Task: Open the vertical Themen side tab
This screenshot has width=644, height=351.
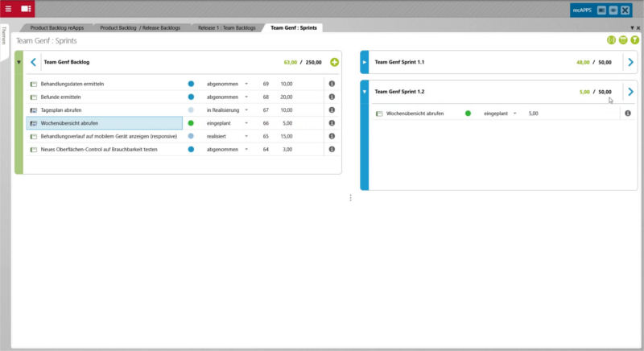Action: pyautogui.click(x=4, y=39)
